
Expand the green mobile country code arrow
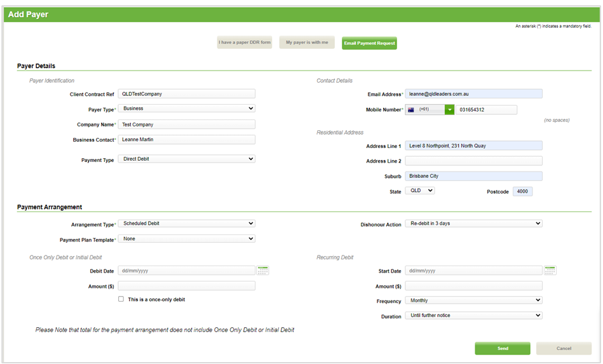pos(450,110)
